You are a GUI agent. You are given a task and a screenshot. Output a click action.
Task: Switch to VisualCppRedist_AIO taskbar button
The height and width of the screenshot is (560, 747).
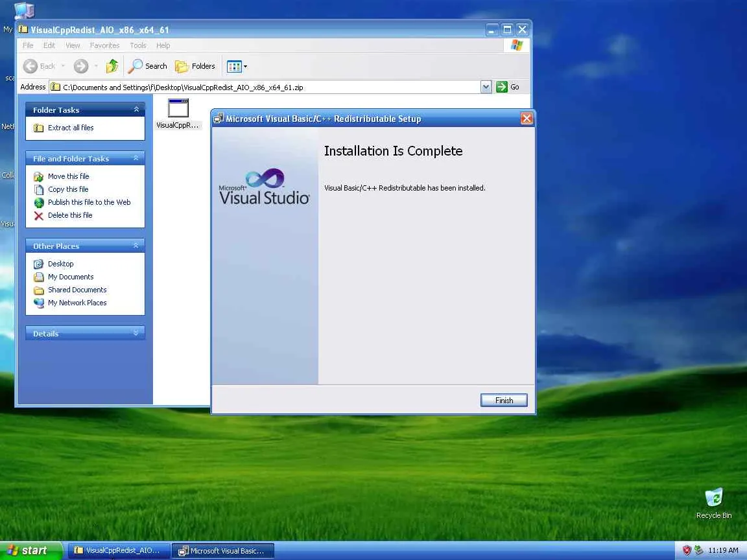[x=118, y=550]
